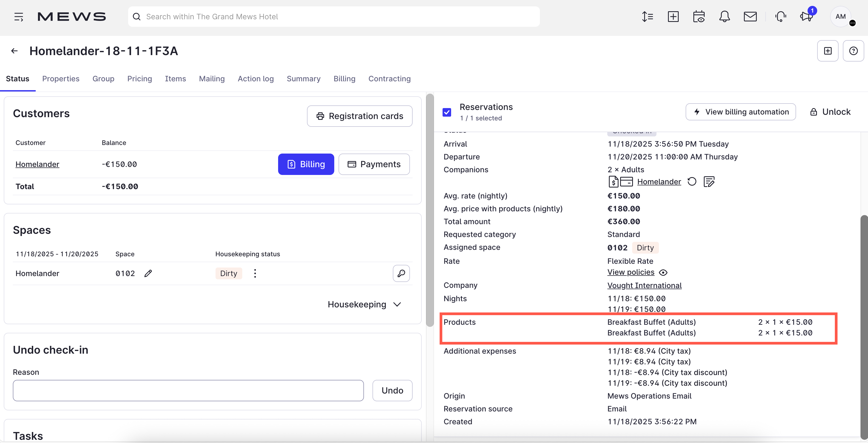The height and width of the screenshot is (443, 868).
Task: Click the Undo button
Action: pos(392,391)
